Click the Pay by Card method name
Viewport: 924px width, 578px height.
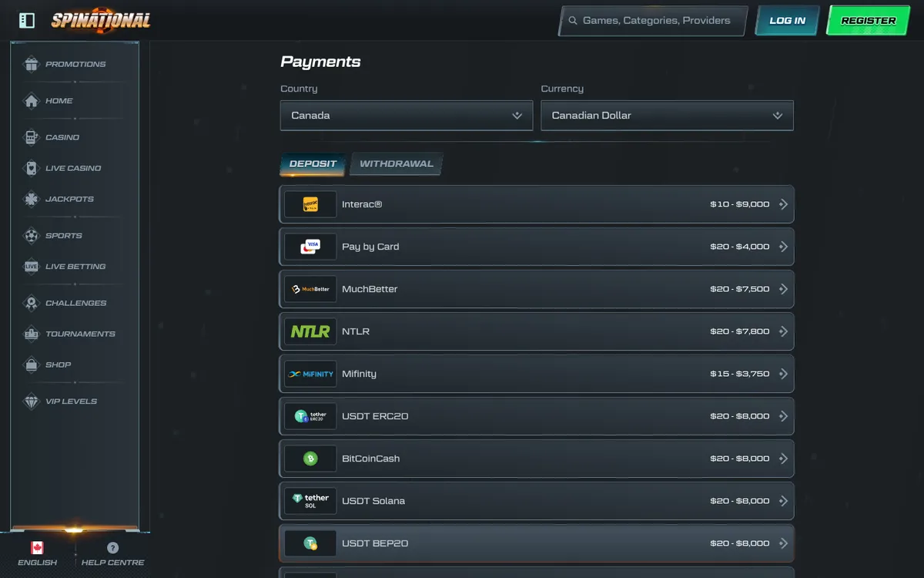tap(370, 247)
